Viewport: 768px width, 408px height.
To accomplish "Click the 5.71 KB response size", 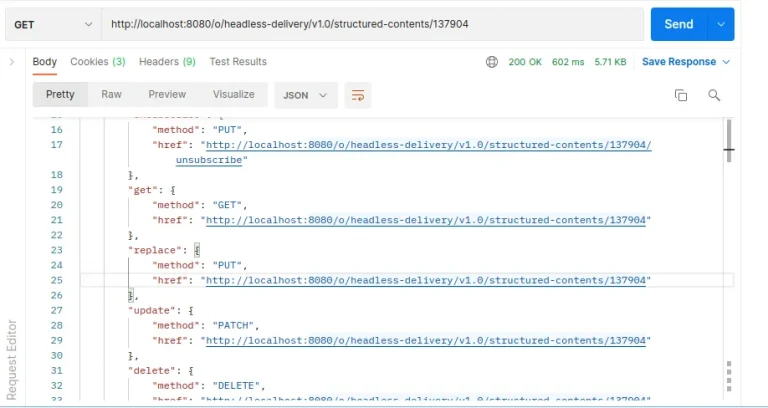I will (610, 62).
